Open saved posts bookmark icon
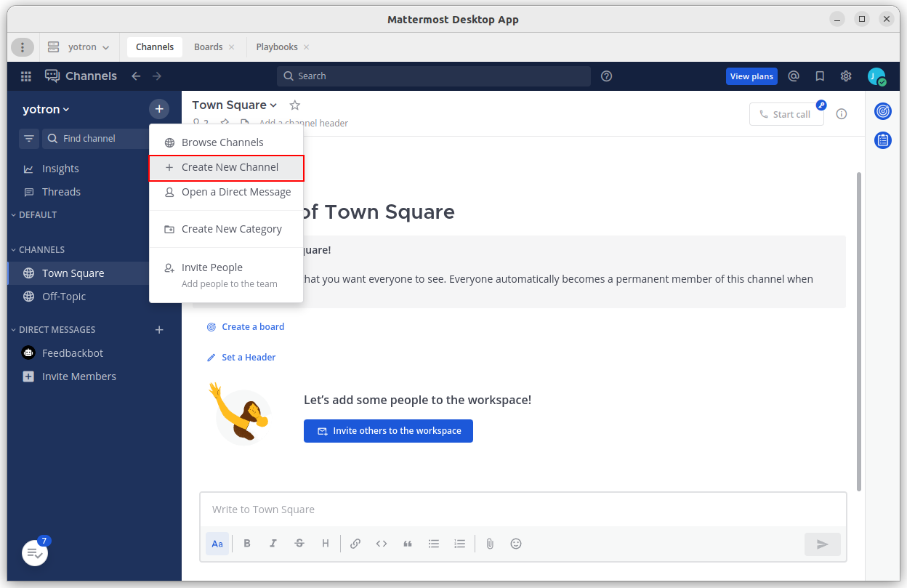 pos(820,76)
